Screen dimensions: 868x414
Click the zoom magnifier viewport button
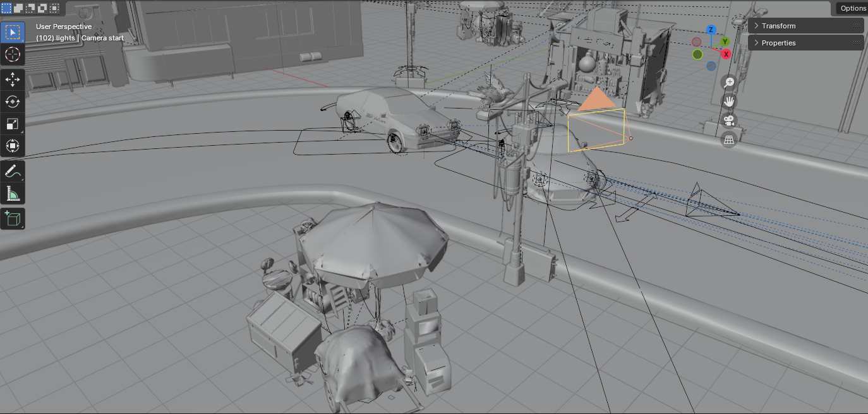(730, 83)
